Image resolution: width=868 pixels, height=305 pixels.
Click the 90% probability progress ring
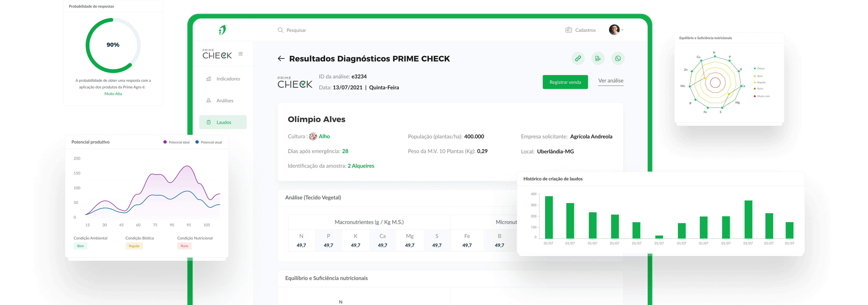(113, 45)
